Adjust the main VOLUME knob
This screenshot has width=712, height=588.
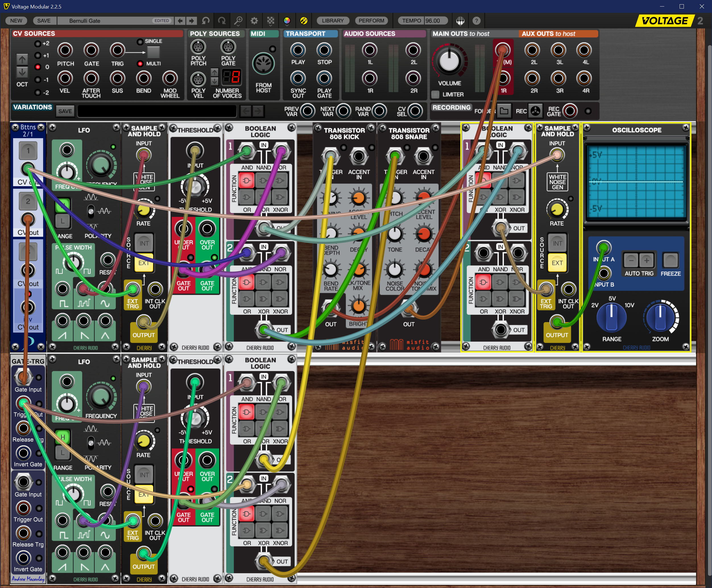tap(449, 61)
